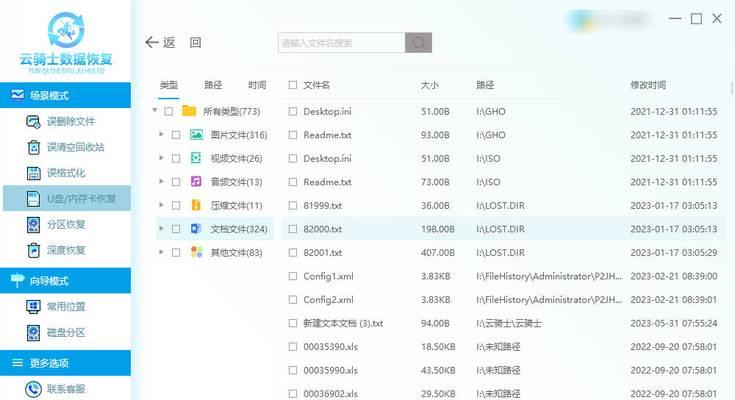Click the 云骑士数据恢复 logo
This screenshot has width=735, height=400.
(66, 43)
